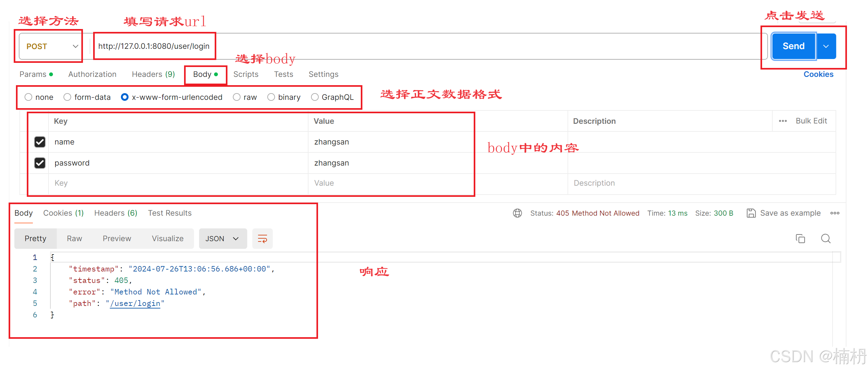The image size is (868, 371).
Task: Follow the /user/login path link in response
Action: click(135, 303)
